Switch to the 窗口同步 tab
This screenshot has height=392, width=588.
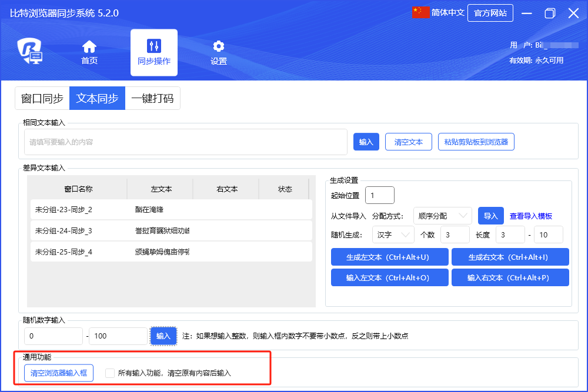[x=42, y=98]
